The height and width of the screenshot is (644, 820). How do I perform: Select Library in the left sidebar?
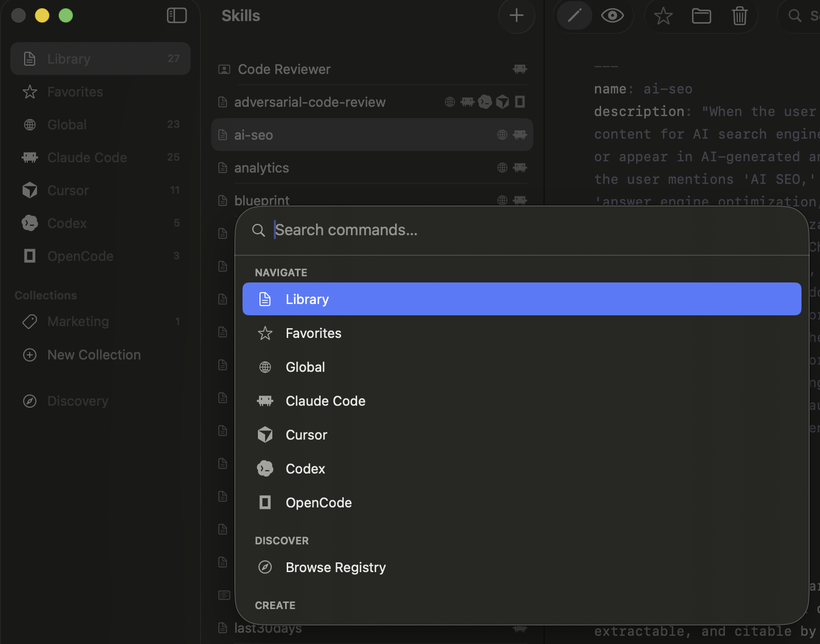click(x=101, y=59)
